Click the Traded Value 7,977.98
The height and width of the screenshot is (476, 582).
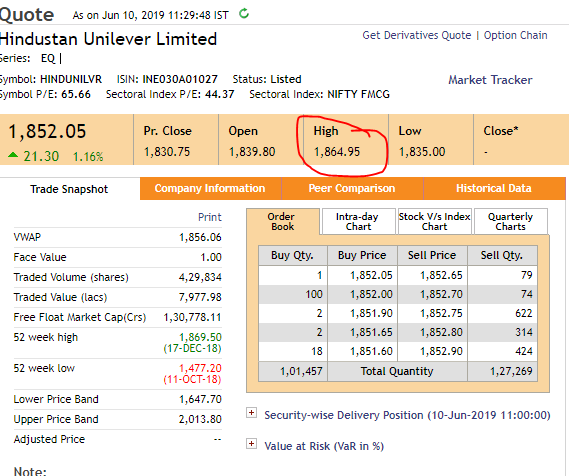pos(200,297)
